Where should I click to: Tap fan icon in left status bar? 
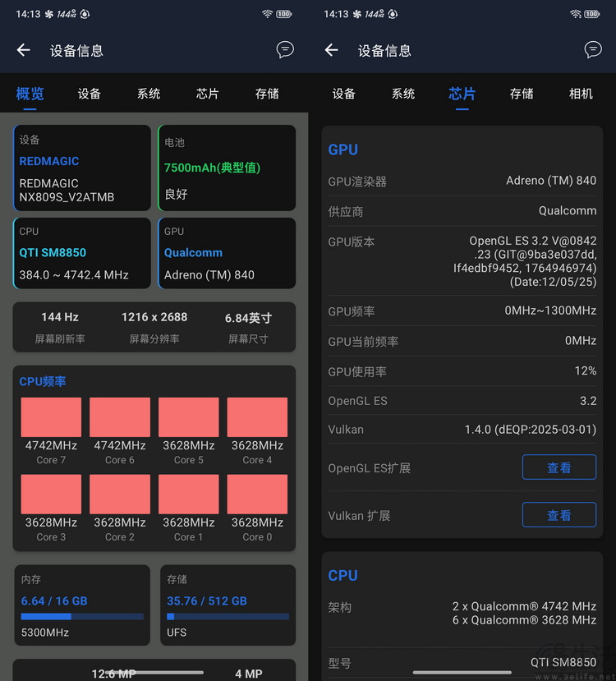pos(49,14)
